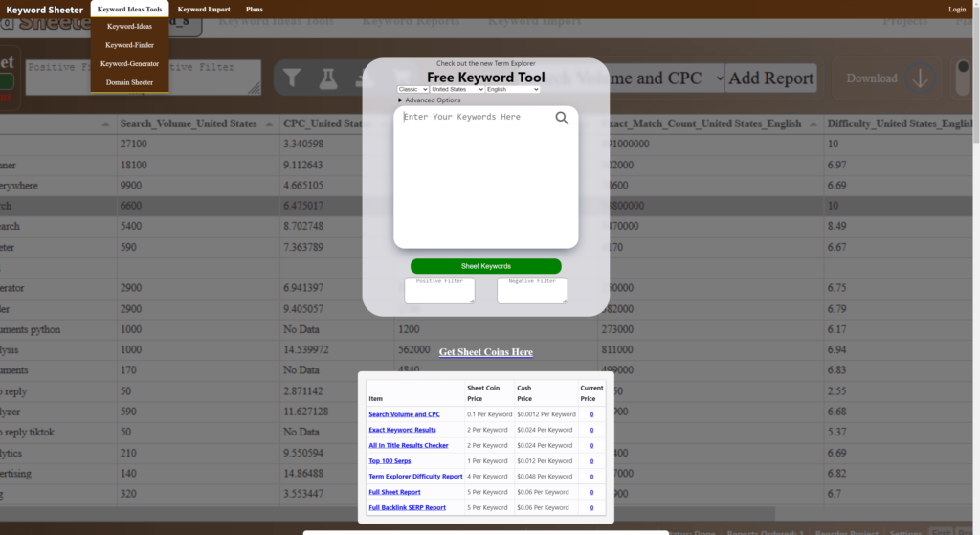This screenshot has width=980, height=535.
Task: Click table horizontal scrollbar at bottom
Action: coord(388,514)
